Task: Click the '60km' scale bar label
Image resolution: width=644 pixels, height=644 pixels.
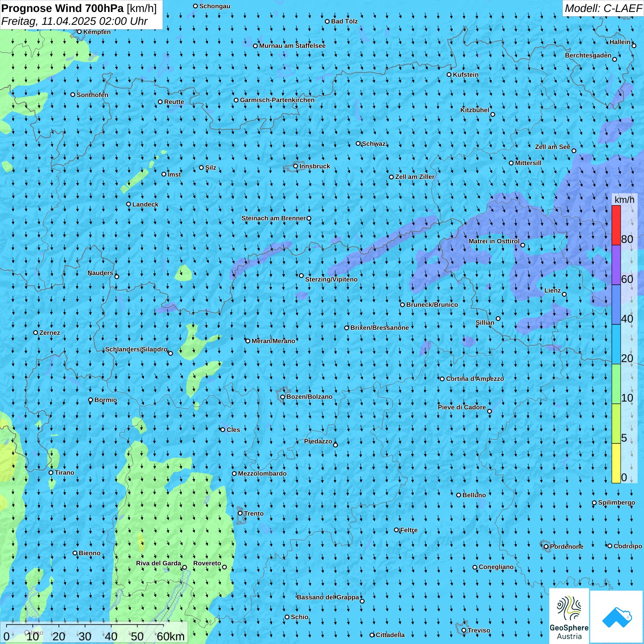Action: tap(171, 637)
